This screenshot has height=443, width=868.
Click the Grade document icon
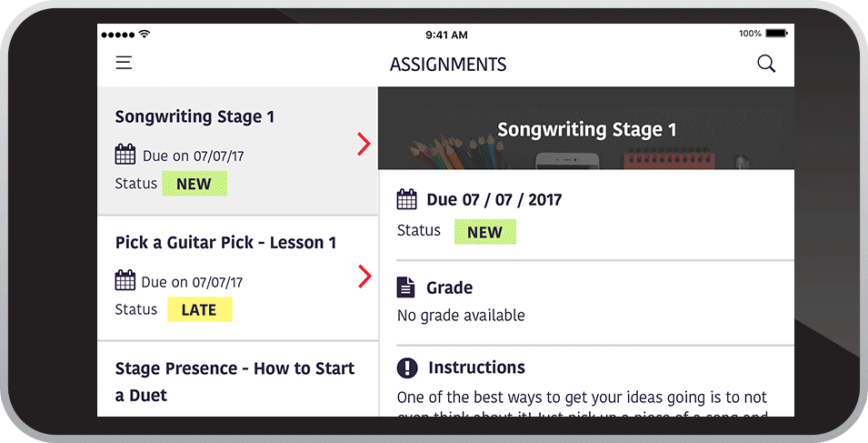coord(405,287)
